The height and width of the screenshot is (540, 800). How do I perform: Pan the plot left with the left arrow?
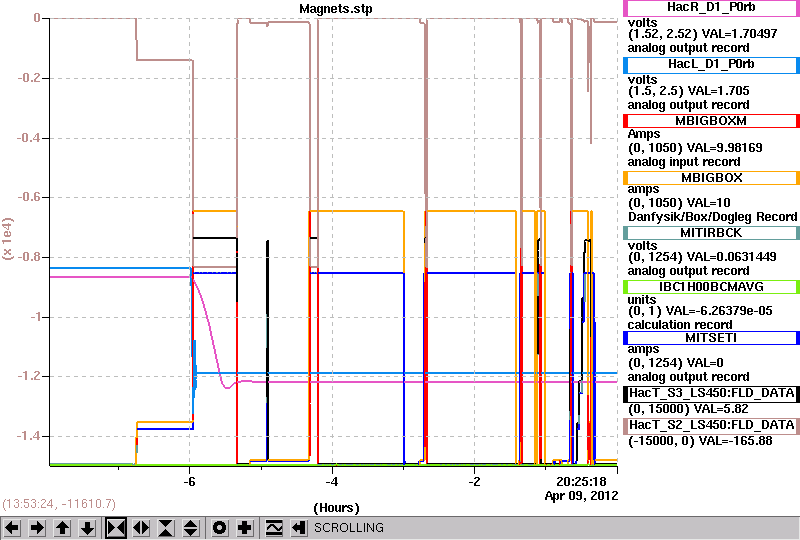click(x=12, y=528)
